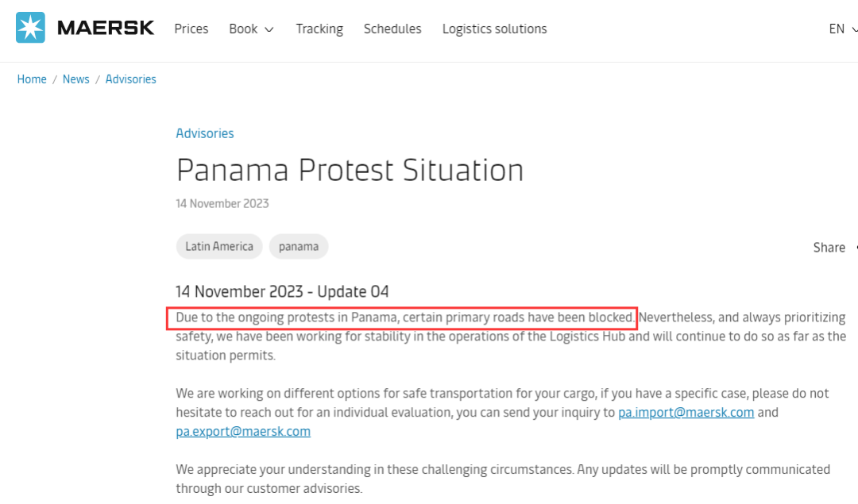
Task: Select the Latin America tag
Action: (219, 247)
